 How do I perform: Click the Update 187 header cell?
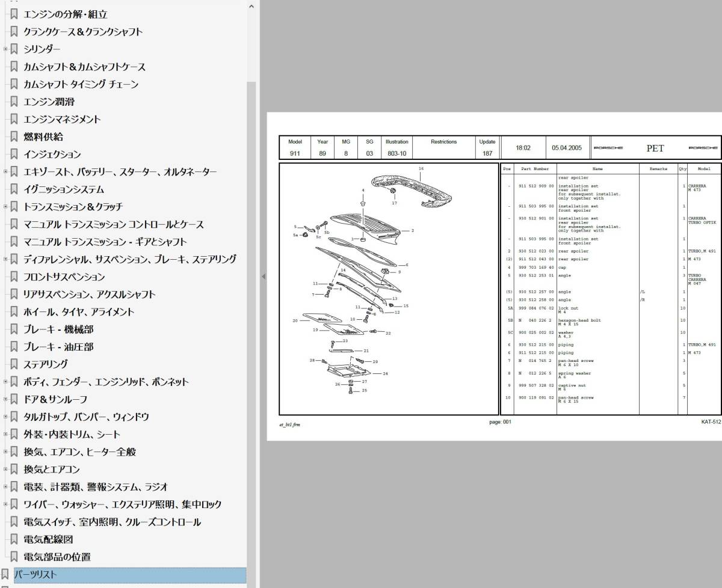(487, 148)
